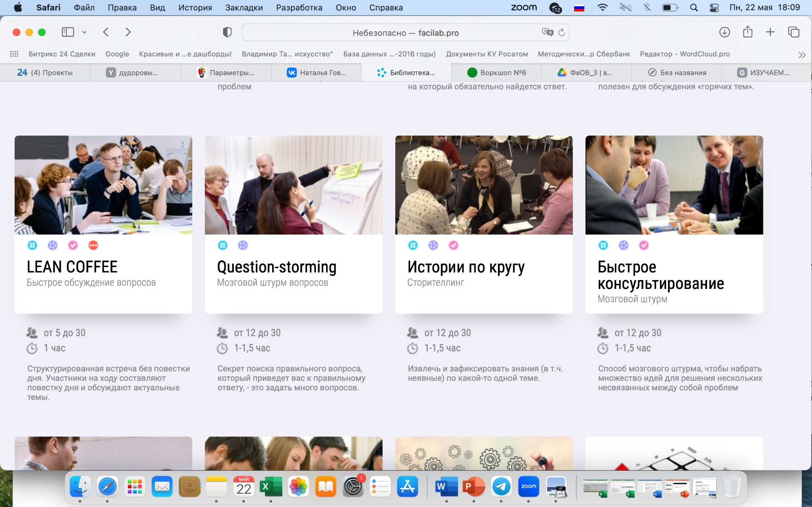The width and height of the screenshot is (812, 507).
Task: Reload the page with the refresh icon
Action: 562,32
